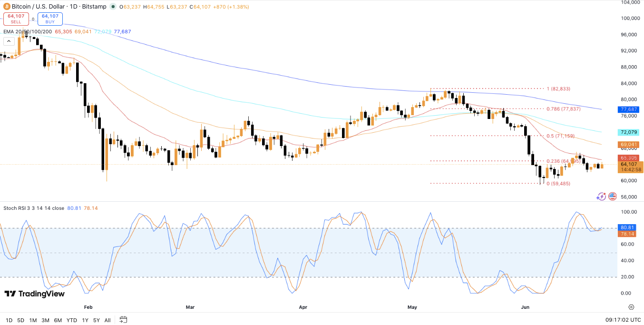The image size is (644, 325).
Task: Click the +870 (+1.38%) change value
Action: tap(231, 7)
